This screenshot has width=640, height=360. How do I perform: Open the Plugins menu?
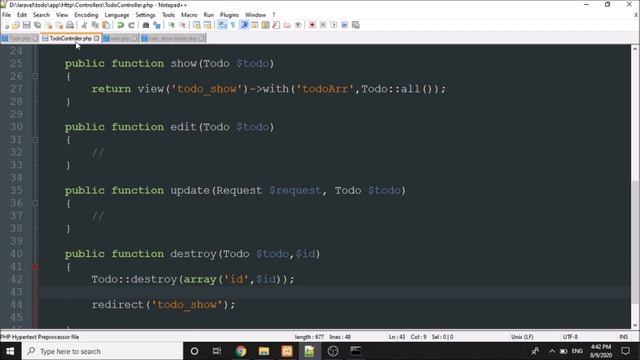pos(229,15)
